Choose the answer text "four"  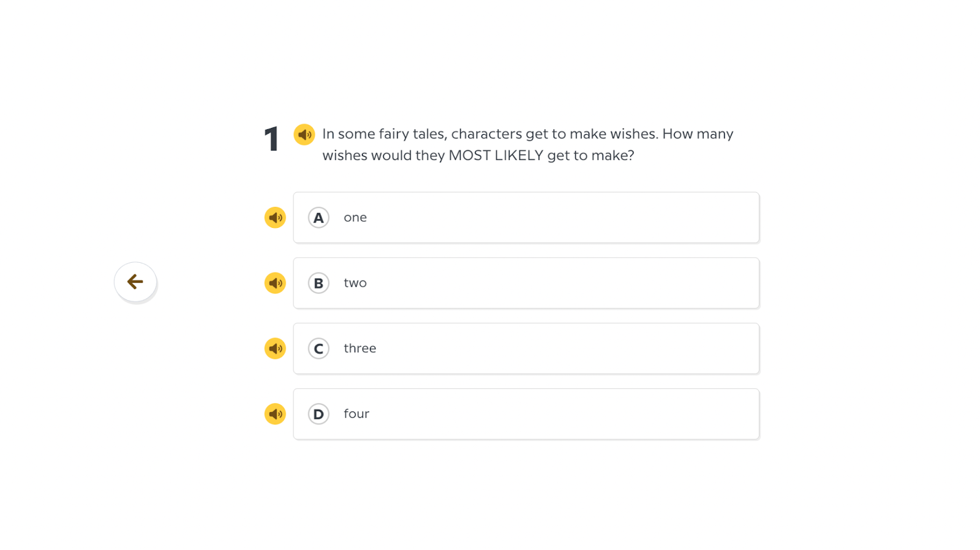tap(356, 414)
